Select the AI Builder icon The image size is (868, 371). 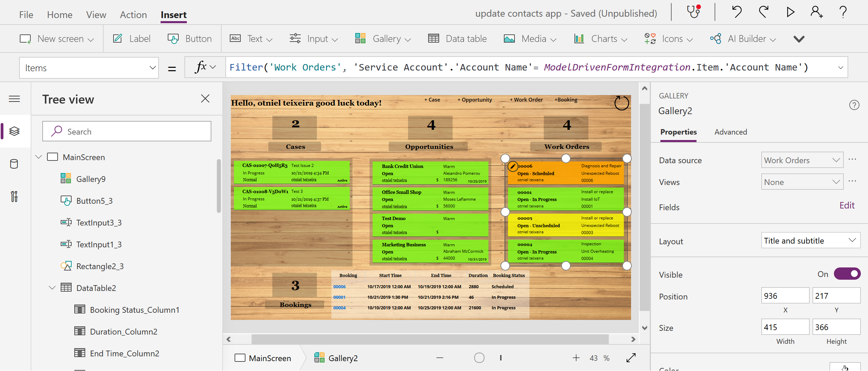point(716,38)
